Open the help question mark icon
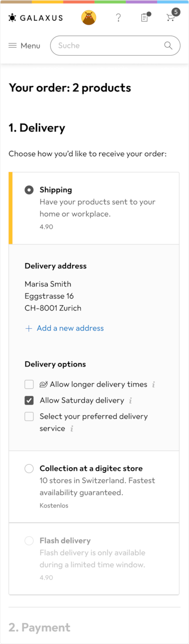189x644 pixels. [118, 18]
